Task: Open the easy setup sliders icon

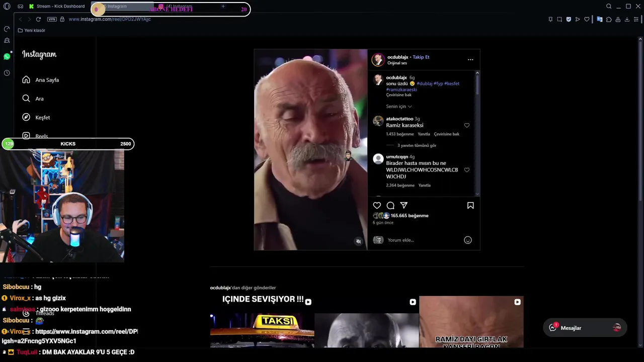Action: 636,19
